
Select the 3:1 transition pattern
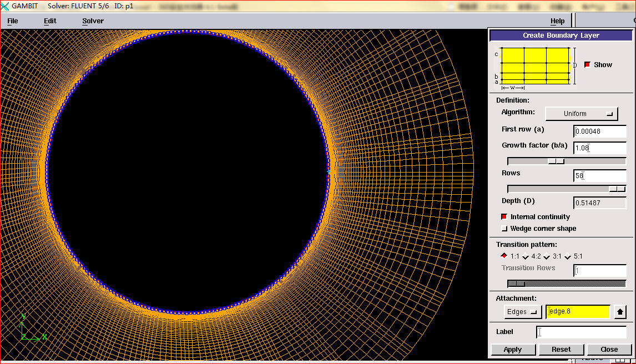[547, 256]
